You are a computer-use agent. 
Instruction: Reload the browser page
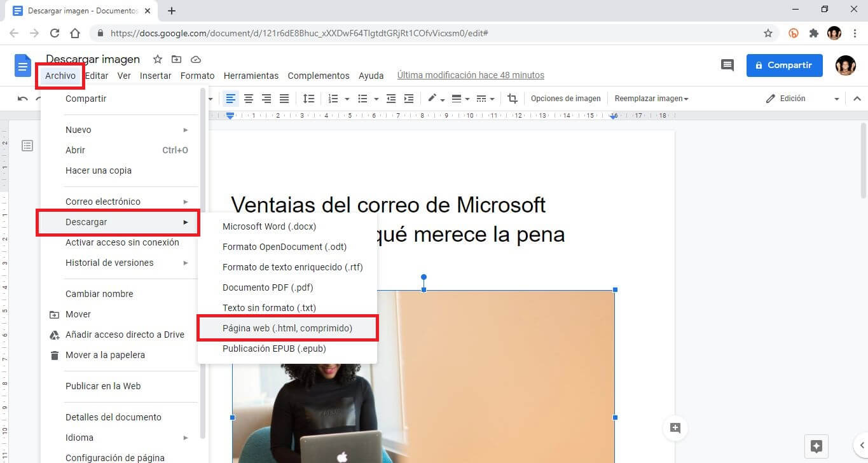pos(55,33)
